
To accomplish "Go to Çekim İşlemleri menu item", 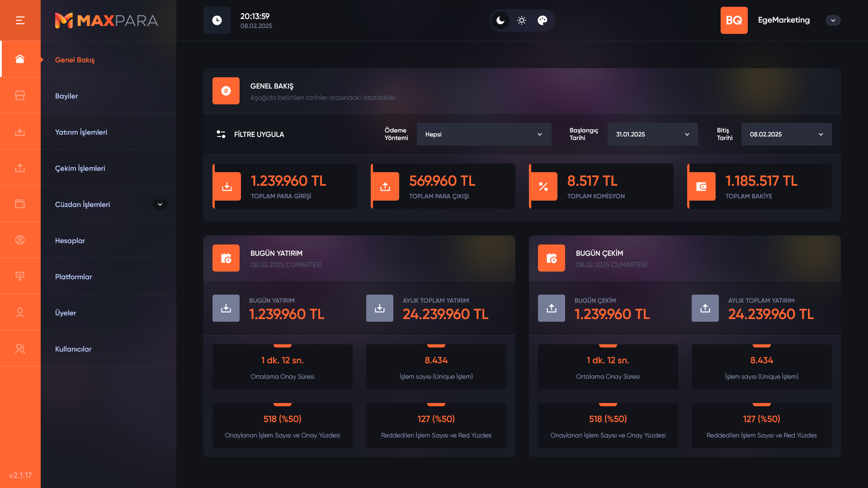I will [80, 168].
